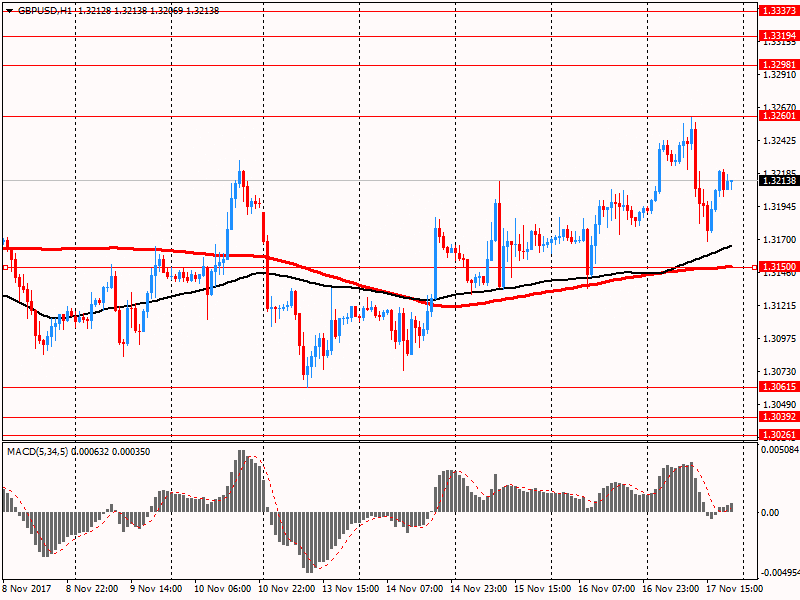Select the right handle of the 1.31500 line
The height and width of the screenshot is (600, 800).
[x=755, y=267]
